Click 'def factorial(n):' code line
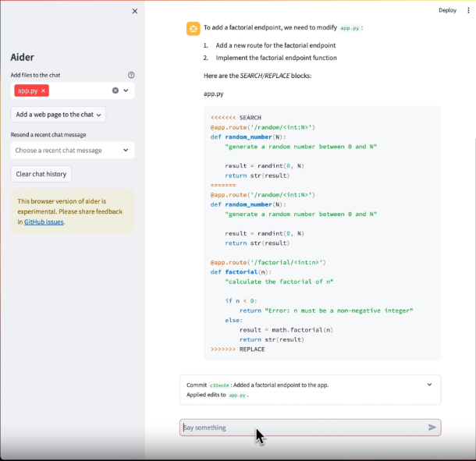 point(241,272)
